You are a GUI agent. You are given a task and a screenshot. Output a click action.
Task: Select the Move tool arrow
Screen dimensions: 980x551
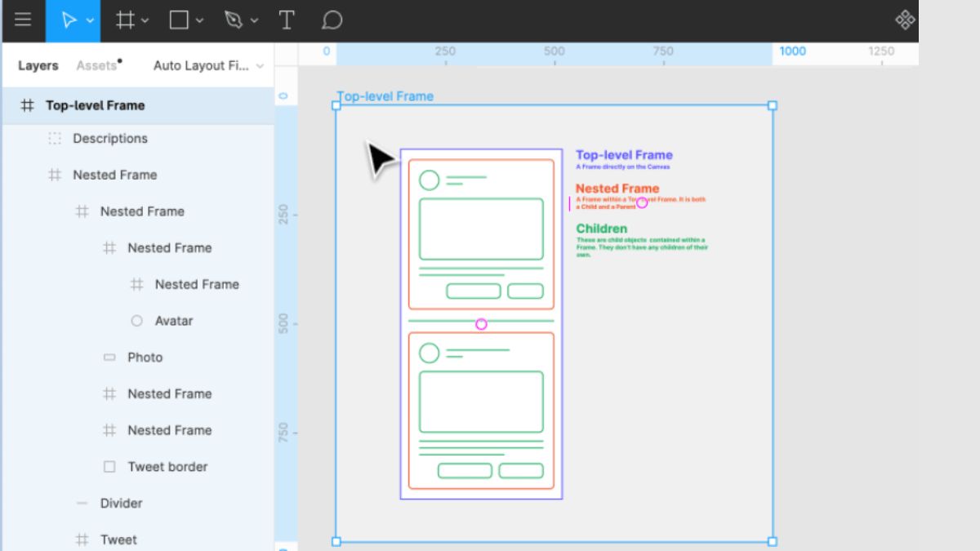point(69,20)
